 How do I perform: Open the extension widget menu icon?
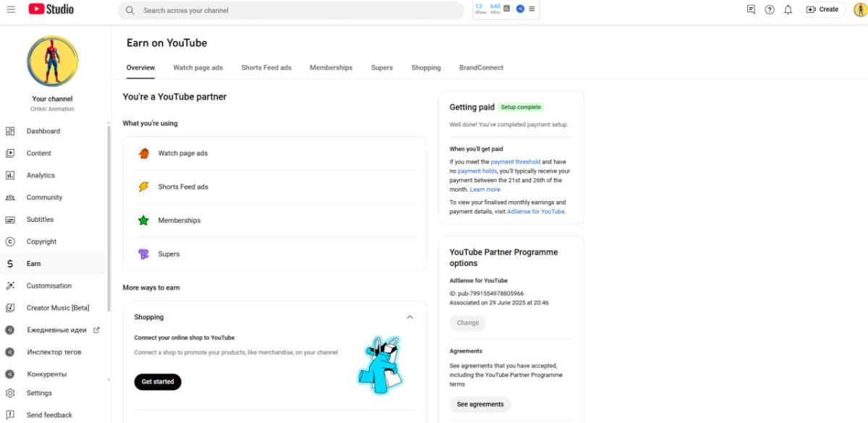pos(532,9)
